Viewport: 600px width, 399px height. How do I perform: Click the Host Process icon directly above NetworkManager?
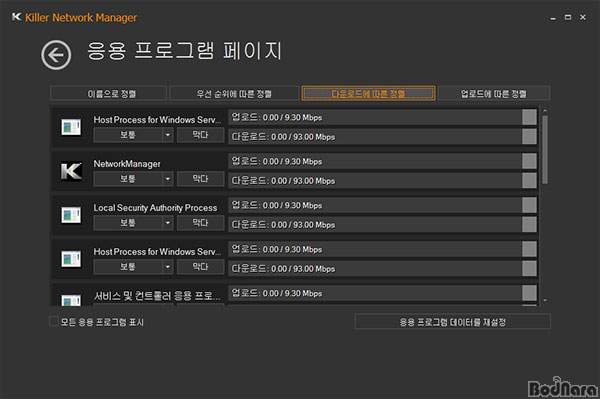(x=71, y=127)
